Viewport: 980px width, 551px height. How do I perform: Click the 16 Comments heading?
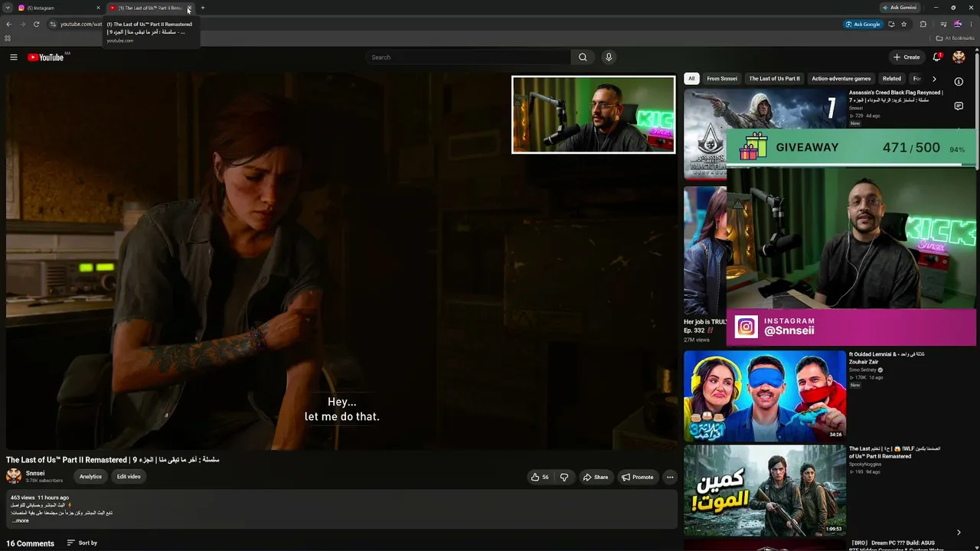(31, 543)
